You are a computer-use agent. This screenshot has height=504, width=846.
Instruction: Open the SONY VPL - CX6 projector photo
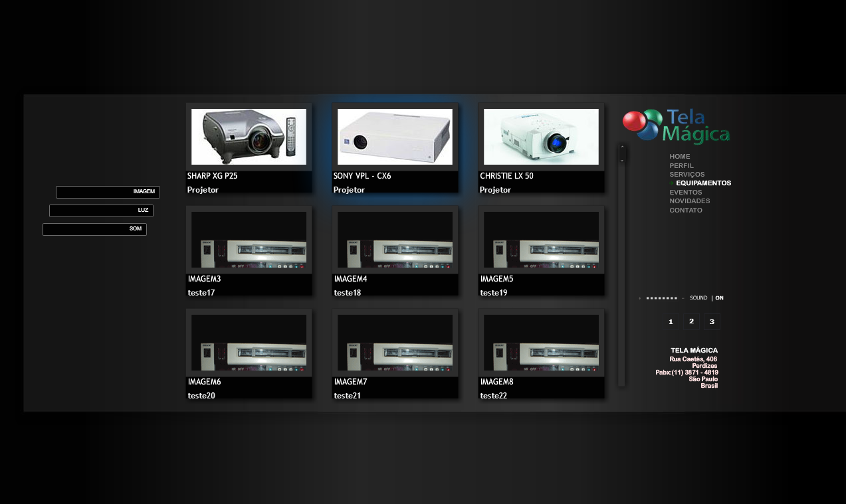[395, 137]
